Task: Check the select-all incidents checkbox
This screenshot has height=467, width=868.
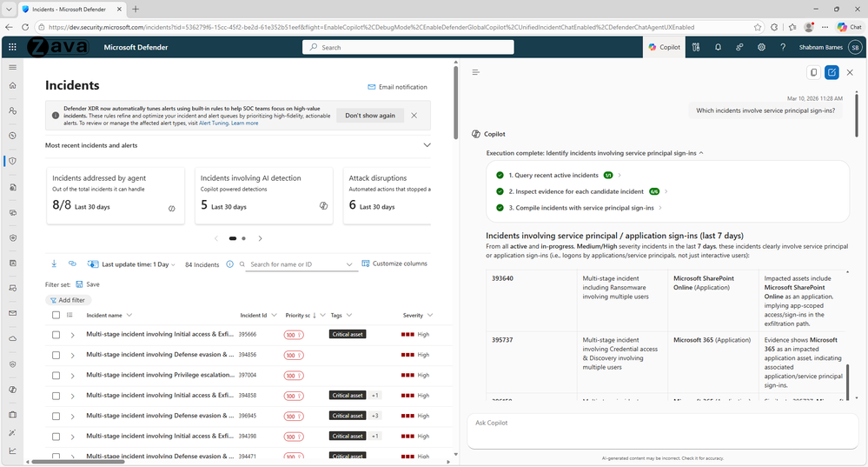Action: (x=56, y=315)
